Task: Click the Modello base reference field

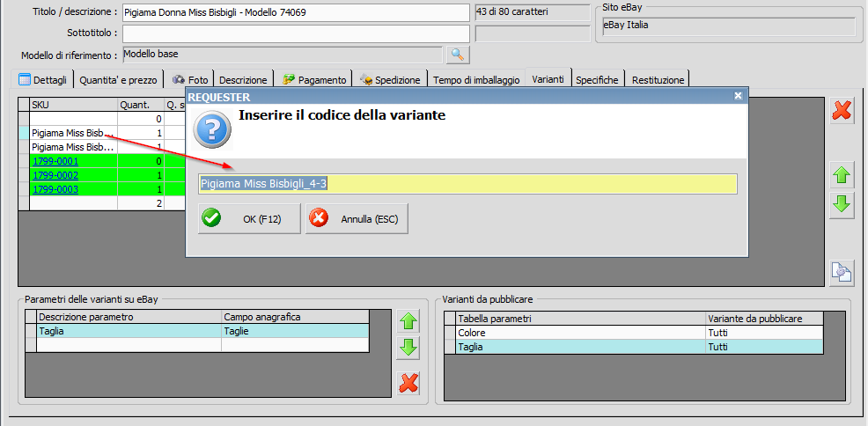Action: 283,55
